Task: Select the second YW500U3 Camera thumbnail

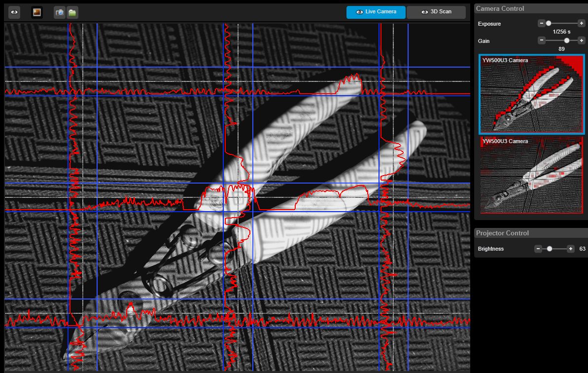Action: [x=532, y=175]
